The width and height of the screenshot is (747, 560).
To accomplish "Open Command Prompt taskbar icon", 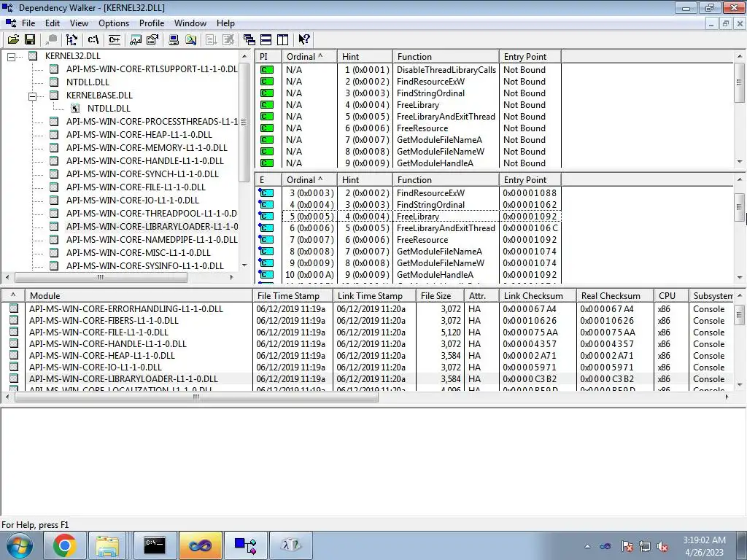I will coord(155,545).
